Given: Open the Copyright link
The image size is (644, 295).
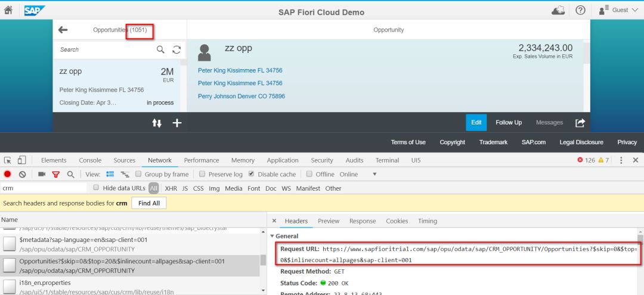Looking at the screenshot, I should pyautogui.click(x=452, y=142).
